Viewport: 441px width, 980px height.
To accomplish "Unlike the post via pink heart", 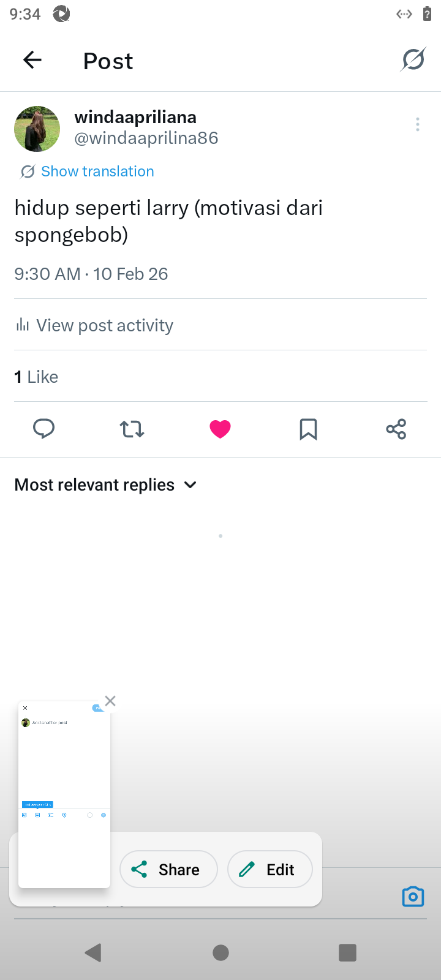I will tap(220, 429).
